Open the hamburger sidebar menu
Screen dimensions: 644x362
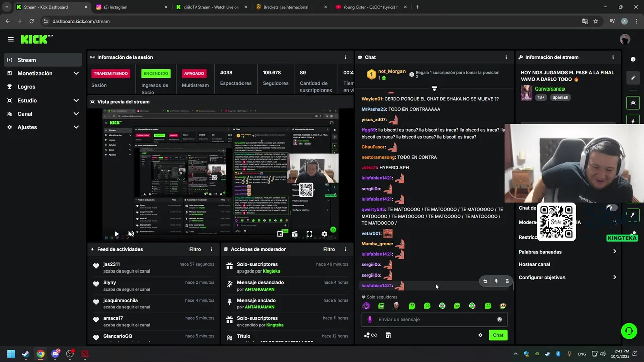pos(11,39)
